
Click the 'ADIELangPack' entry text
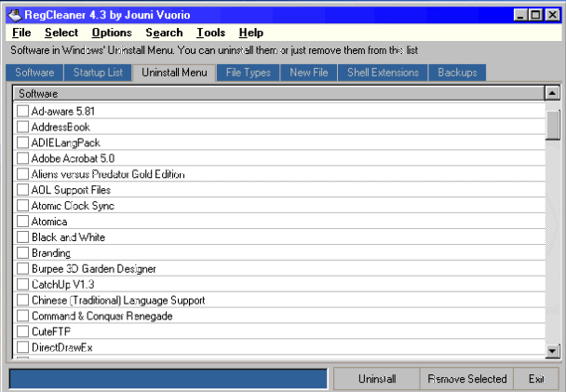66,143
